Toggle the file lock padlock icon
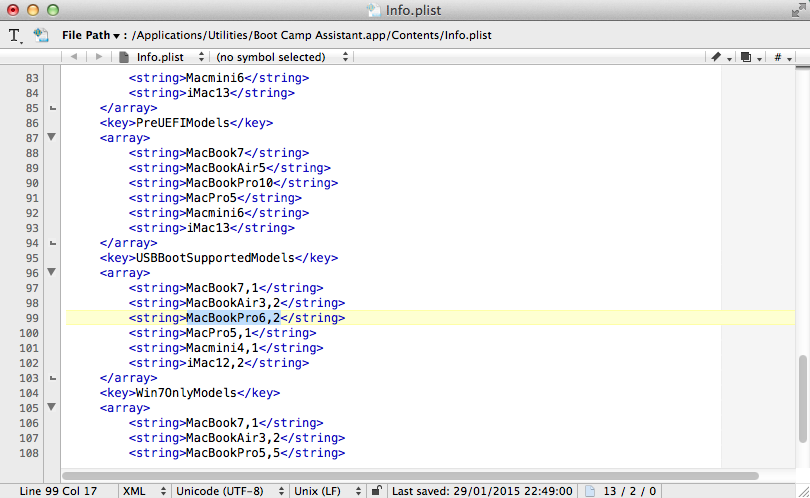 [377, 490]
